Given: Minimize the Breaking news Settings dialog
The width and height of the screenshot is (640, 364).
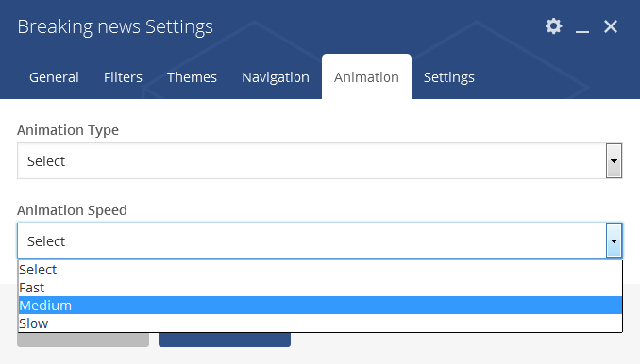Looking at the screenshot, I should point(582,31).
